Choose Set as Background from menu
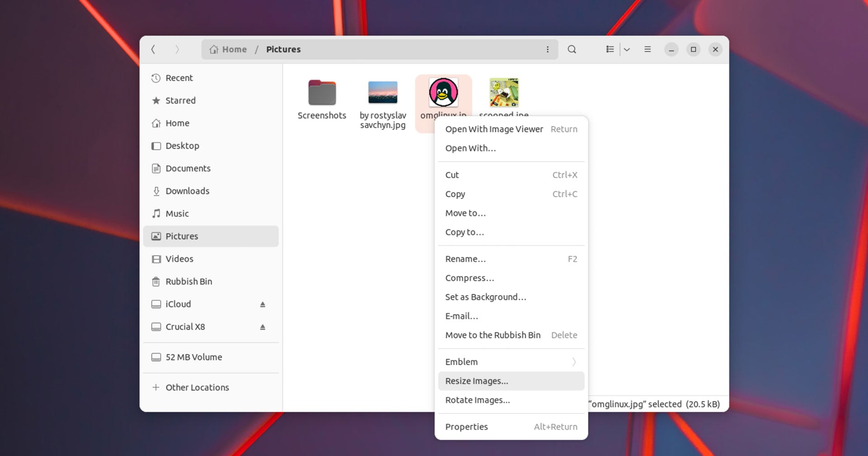The image size is (868, 456). point(486,297)
